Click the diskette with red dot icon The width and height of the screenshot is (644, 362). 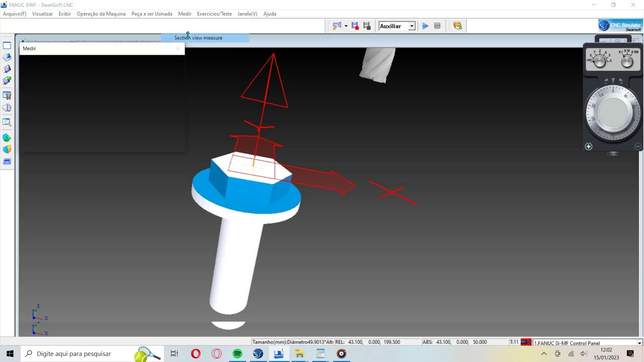click(355, 26)
